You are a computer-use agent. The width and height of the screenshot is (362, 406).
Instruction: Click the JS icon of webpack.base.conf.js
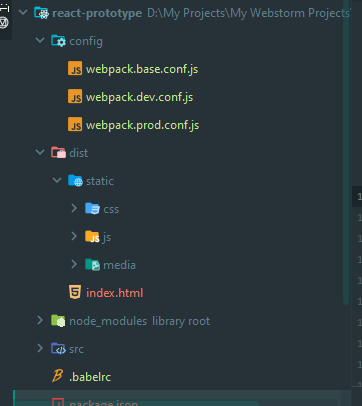(75, 69)
